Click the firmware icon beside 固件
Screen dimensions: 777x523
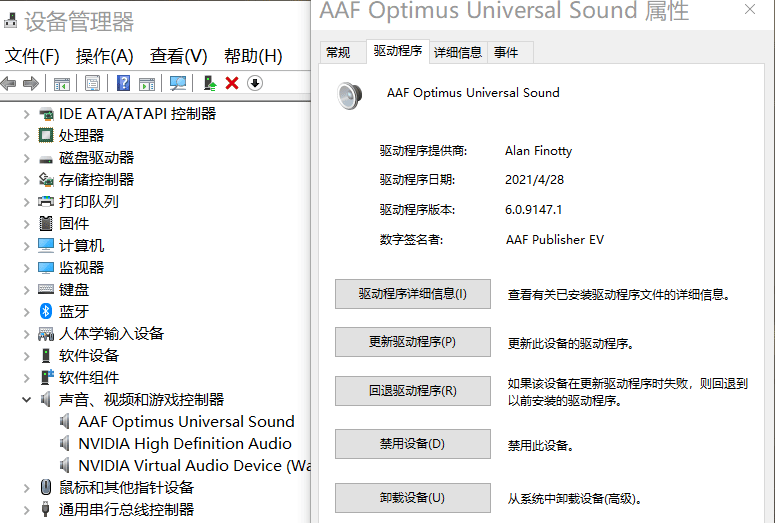(x=46, y=224)
